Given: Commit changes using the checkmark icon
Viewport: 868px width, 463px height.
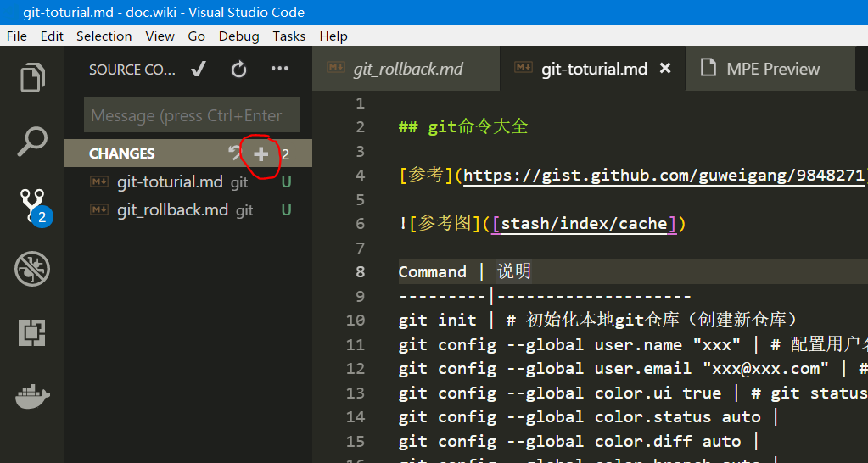Looking at the screenshot, I should 199,70.
